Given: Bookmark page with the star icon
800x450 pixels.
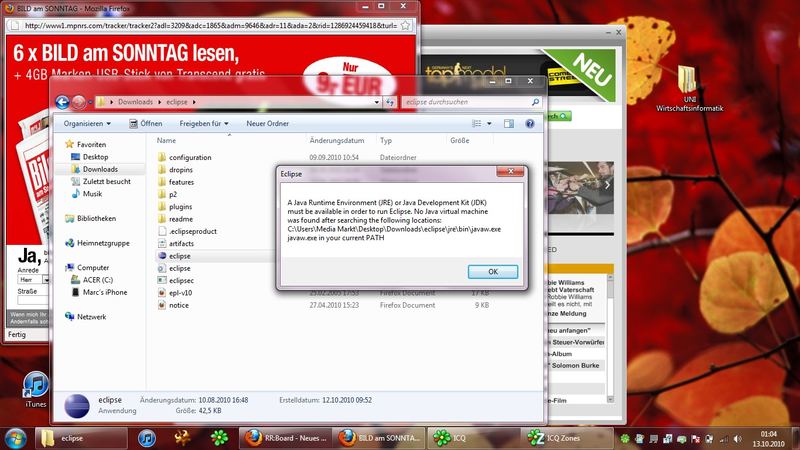Looking at the screenshot, I should tap(406, 26).
